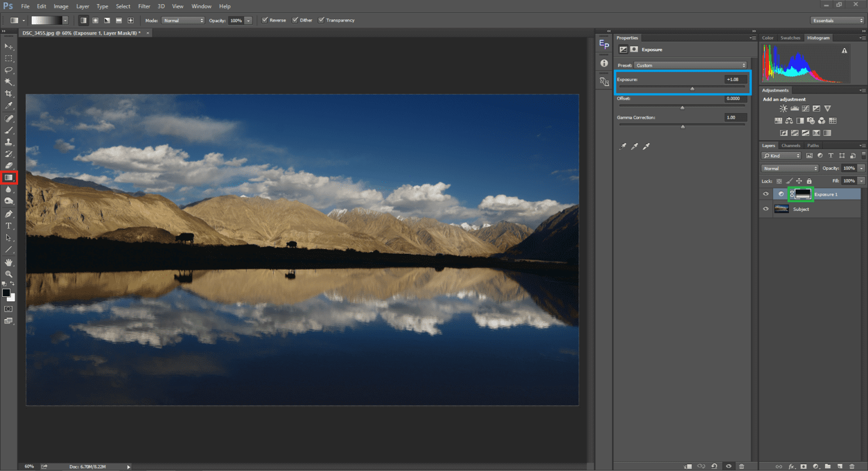Add a Curves adjustment
The height and width of the screenshot is (471, 868).
805,109
